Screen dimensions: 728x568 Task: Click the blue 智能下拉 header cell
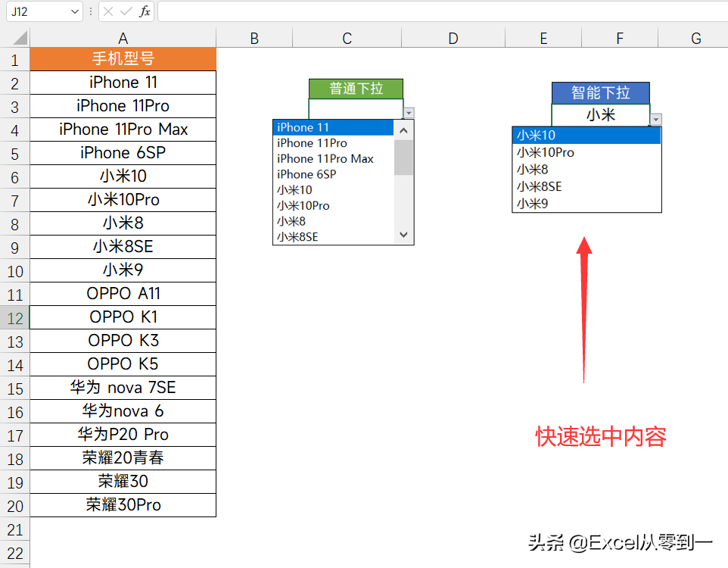pos(600,93)
